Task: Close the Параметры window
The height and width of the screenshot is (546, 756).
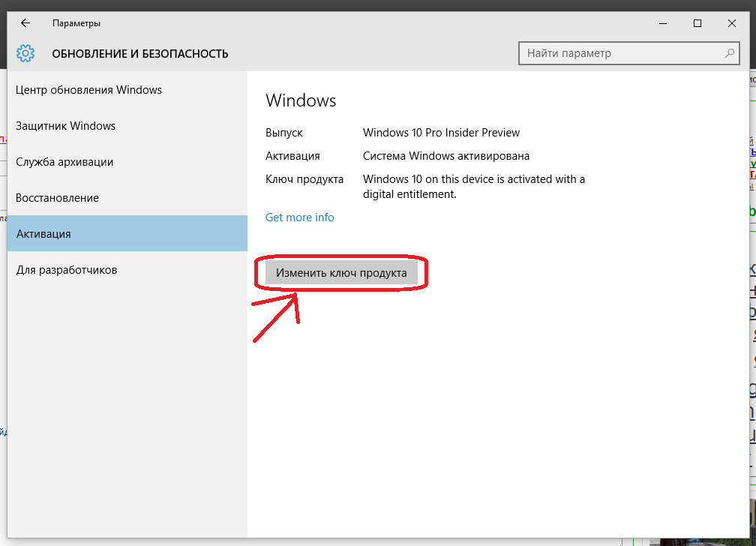Action: coord(732,23)
